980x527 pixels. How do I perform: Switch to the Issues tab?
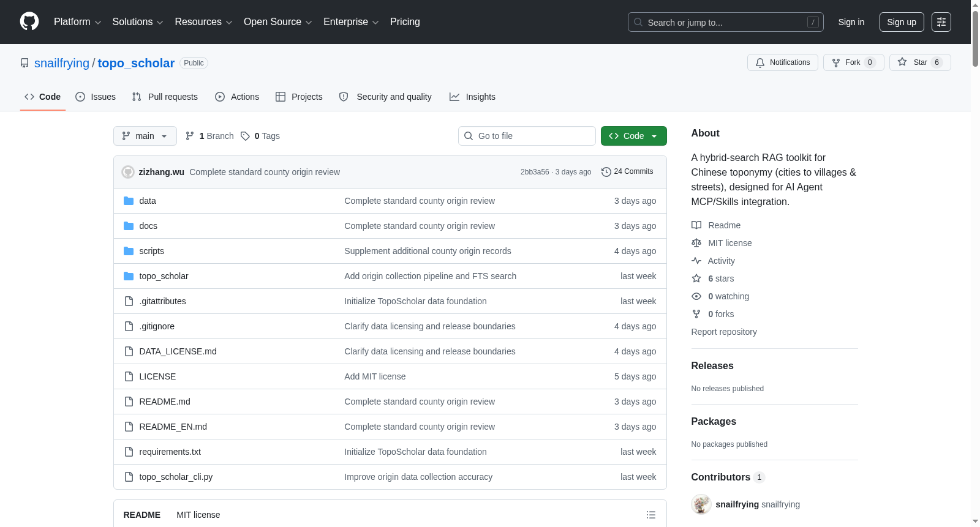96,97
